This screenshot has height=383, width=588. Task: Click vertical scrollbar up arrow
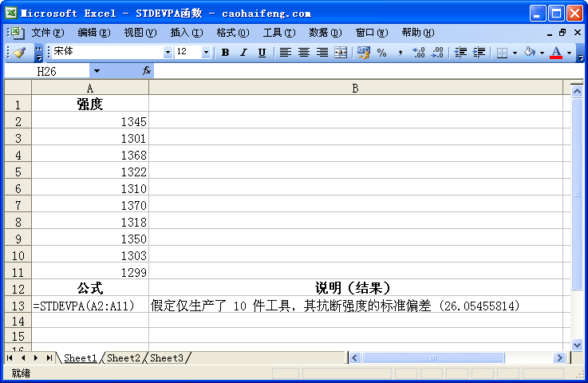577,91
